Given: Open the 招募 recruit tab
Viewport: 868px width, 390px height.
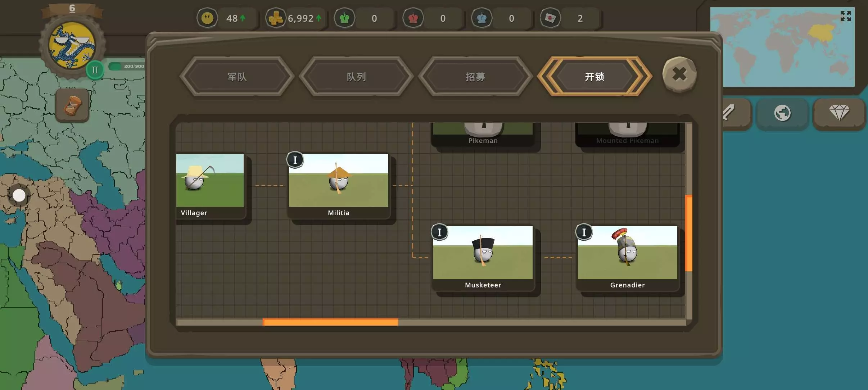Looking at the screenshot, I should [x=475, y=77].
